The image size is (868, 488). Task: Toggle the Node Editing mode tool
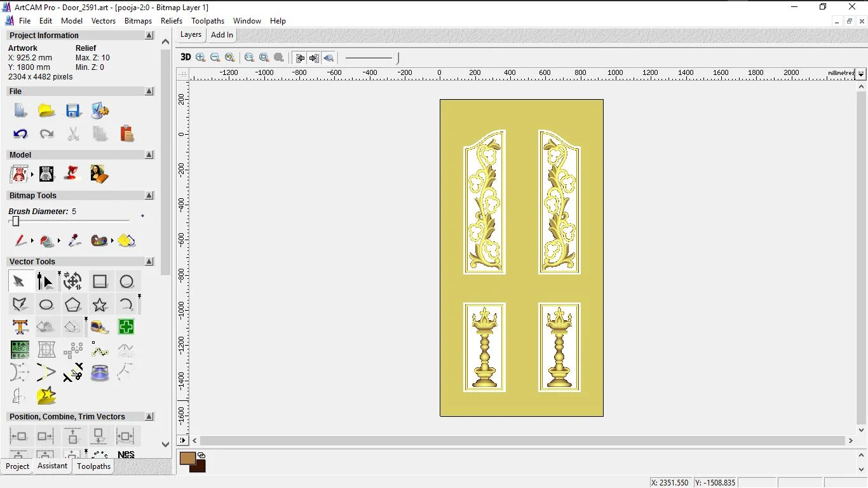46,281
